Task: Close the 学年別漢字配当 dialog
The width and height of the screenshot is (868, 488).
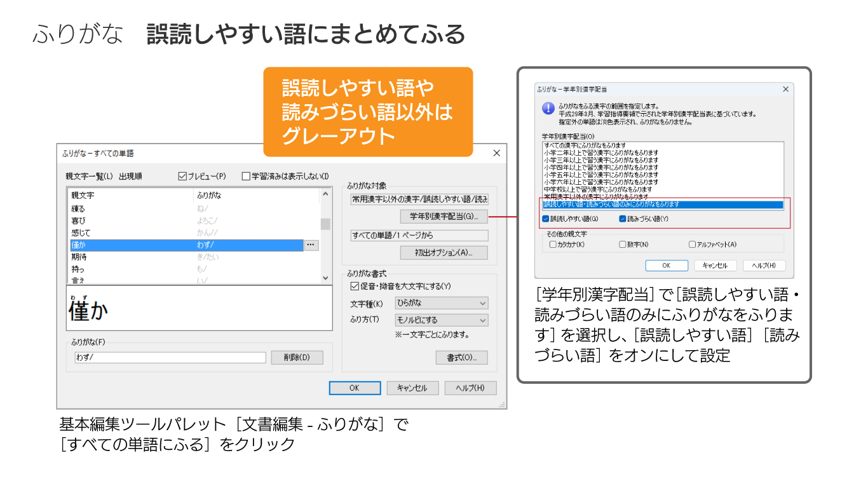Action: (785, 90)
